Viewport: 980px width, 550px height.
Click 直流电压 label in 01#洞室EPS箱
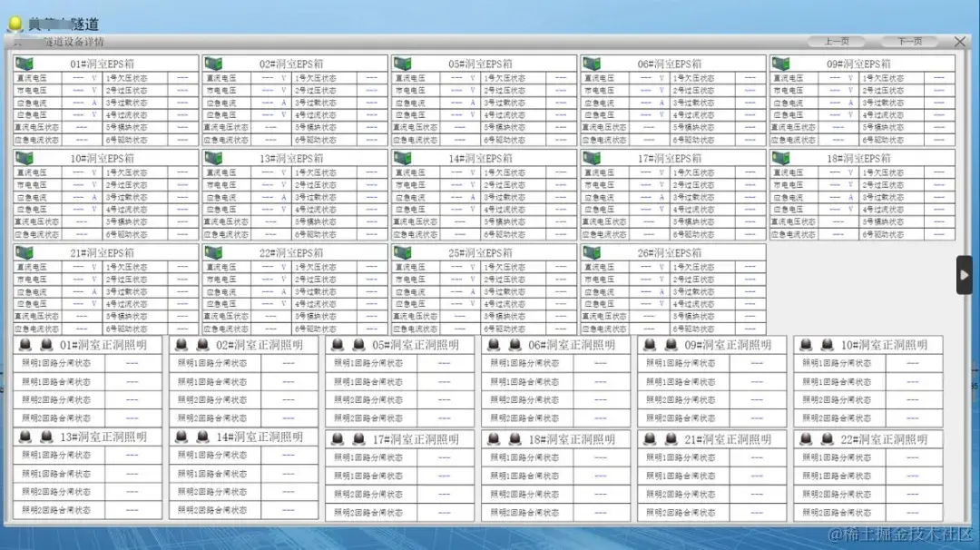click(x=32, y=78)
